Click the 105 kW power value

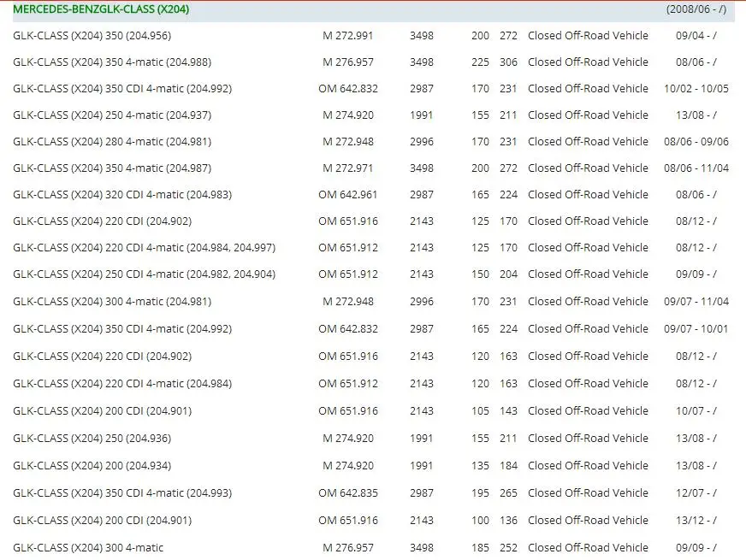(480, 411)
